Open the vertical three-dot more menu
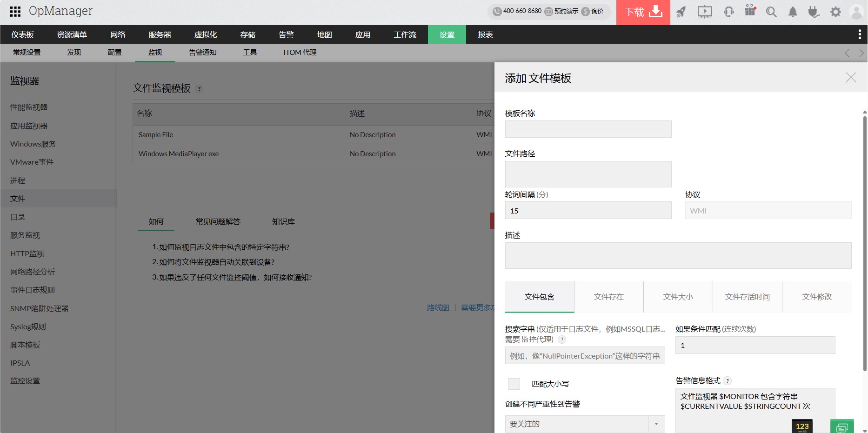Image resolution: width=868 pixels, height=433 pixels. click(859, 34)
